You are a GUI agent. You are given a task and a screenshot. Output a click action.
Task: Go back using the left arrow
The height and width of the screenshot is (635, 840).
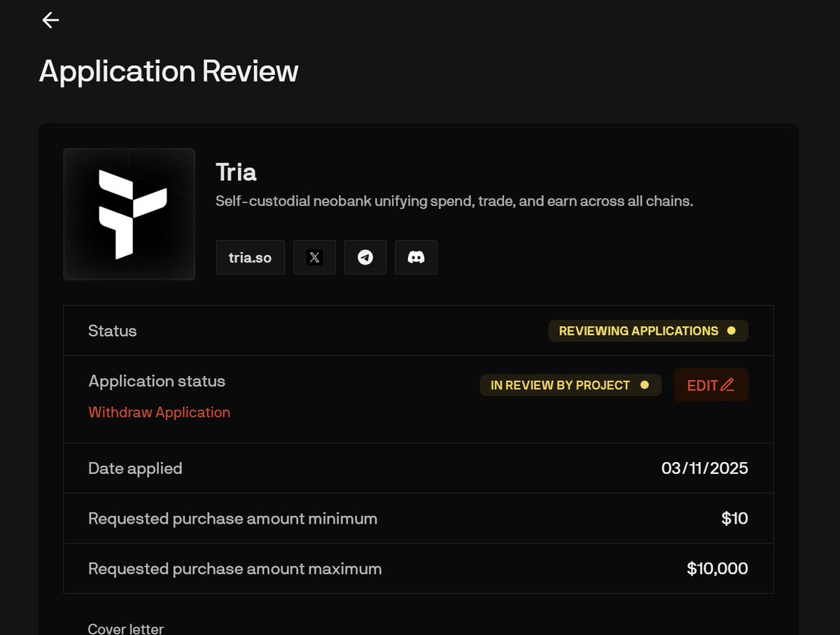click(50, 20)
